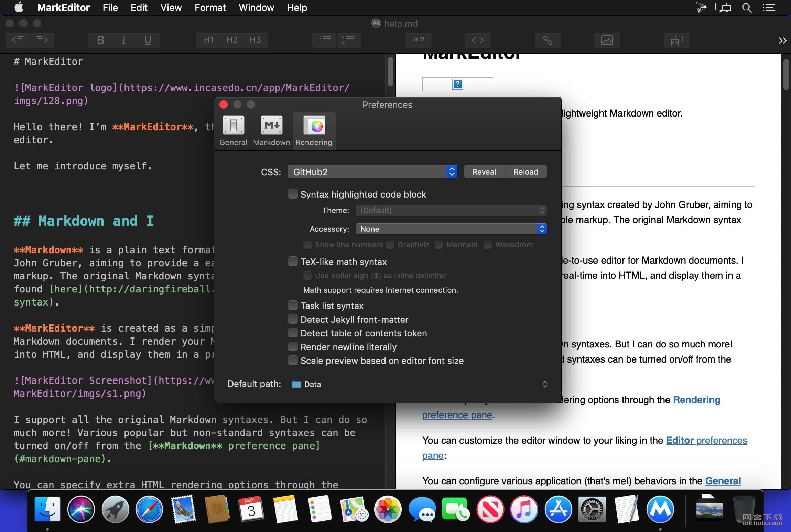This screenshot has width=791, height=532.
Task: Insert a hyperlink using the link icon
Action: pyautogui.click(x=548, y=40)
